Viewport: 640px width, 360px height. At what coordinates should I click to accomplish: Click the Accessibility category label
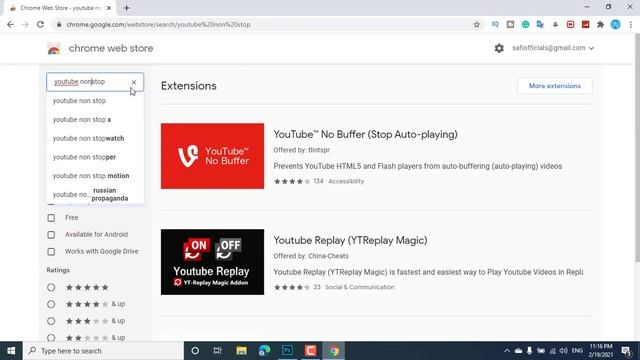pyautogui.click(x=346, y=181)
